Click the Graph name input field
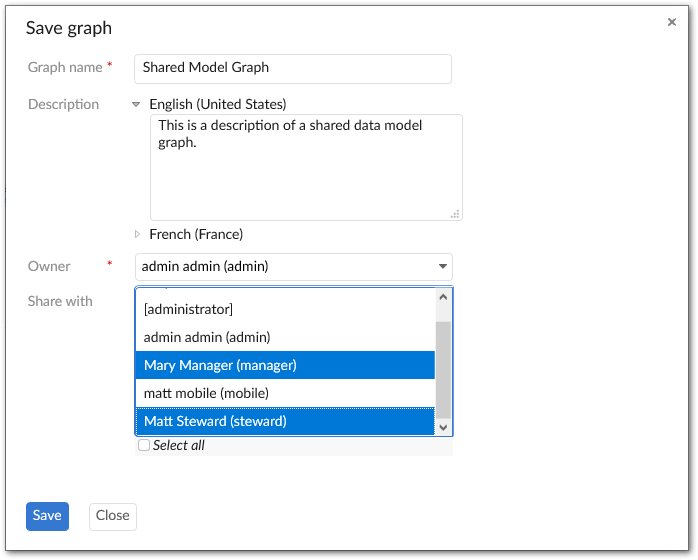698x560 pixels. [x=292, y=68]
